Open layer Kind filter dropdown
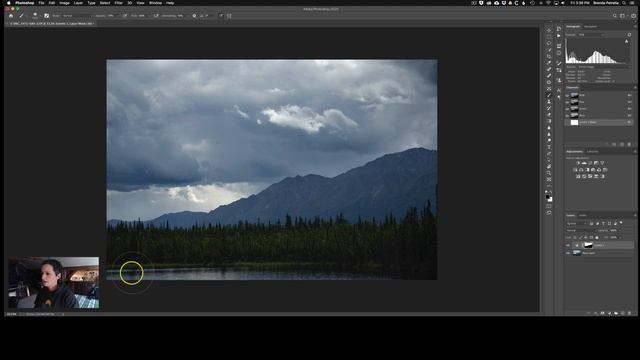The height and width of the screenshot is (360, 640). [x=576, y=223]
